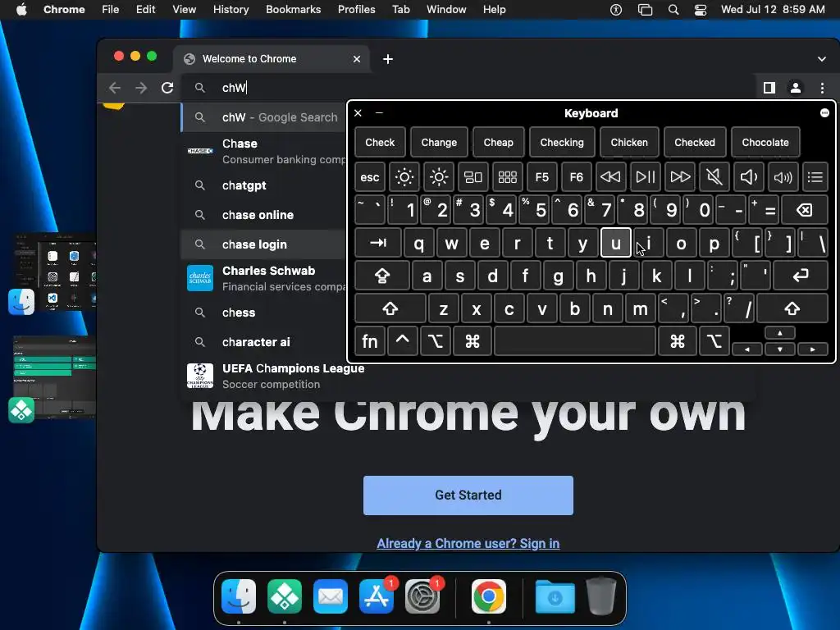This screenshot has width=840, height=630.
Task: Select the chase online suggestion
Action: (x=263, y=215)
